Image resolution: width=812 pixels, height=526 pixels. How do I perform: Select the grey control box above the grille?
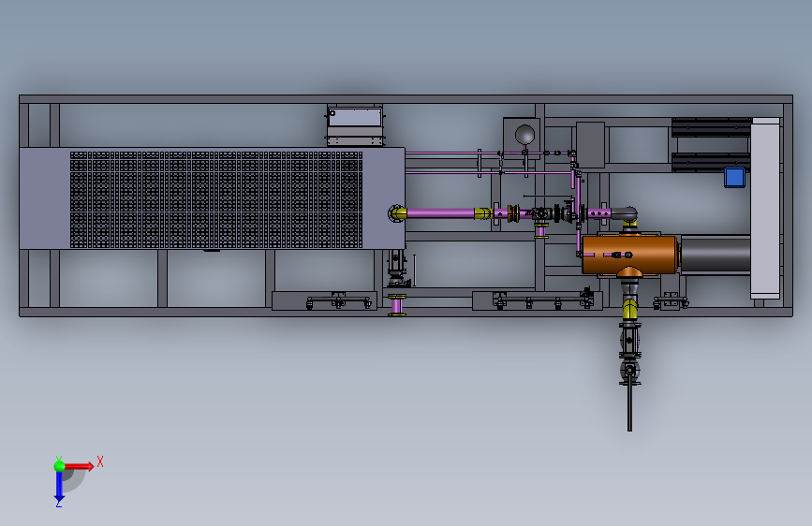pyautogui.click(x=355, y=125)
